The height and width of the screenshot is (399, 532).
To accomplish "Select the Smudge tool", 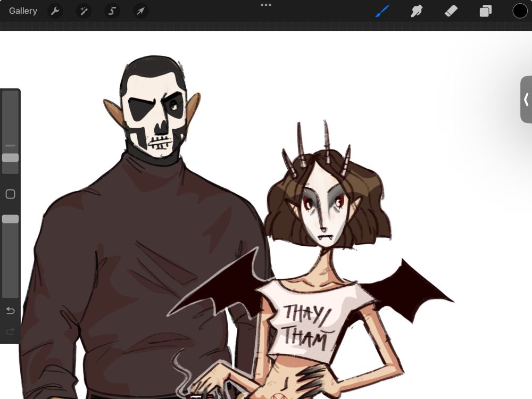I will pyautogui.click(x=417, y=11).
